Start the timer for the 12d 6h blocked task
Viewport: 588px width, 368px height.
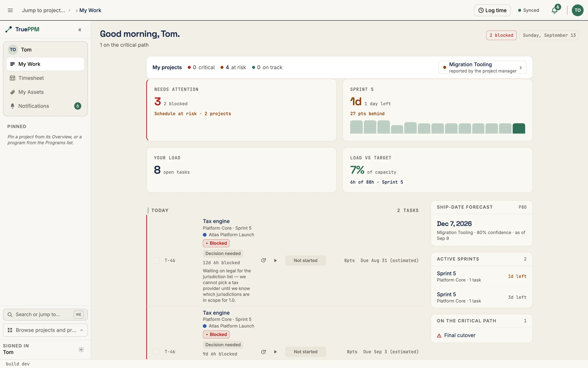[275, 260]
